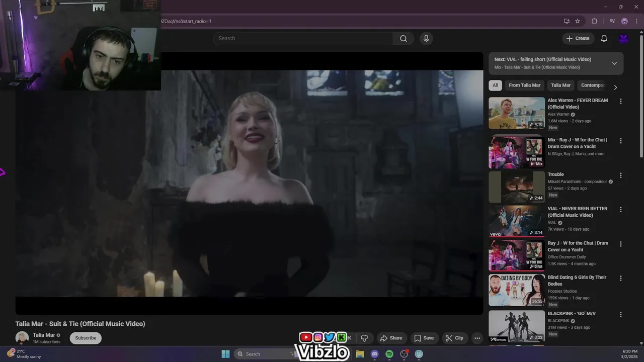Select the From Talia Mar chip

(x=524, y=85)
